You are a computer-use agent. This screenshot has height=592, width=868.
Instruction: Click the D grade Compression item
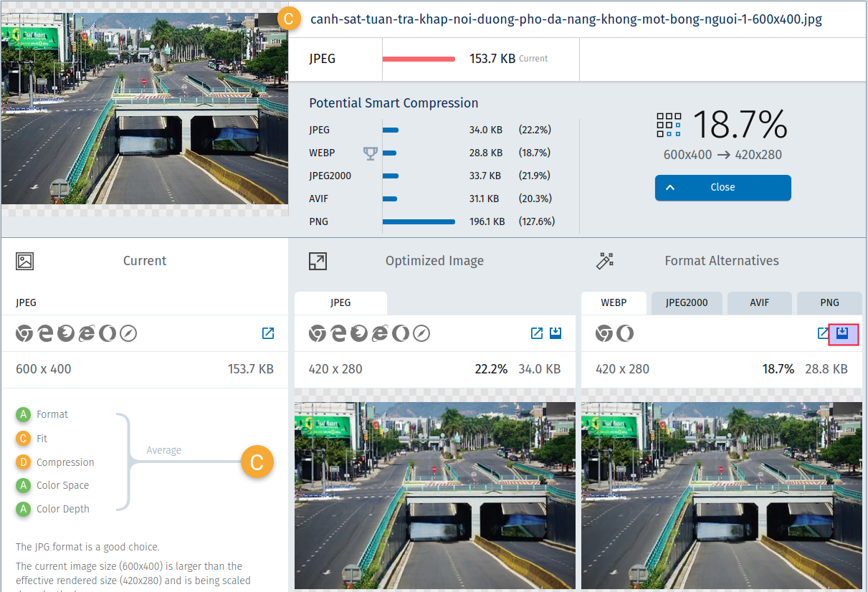click(x=65, y=462)
